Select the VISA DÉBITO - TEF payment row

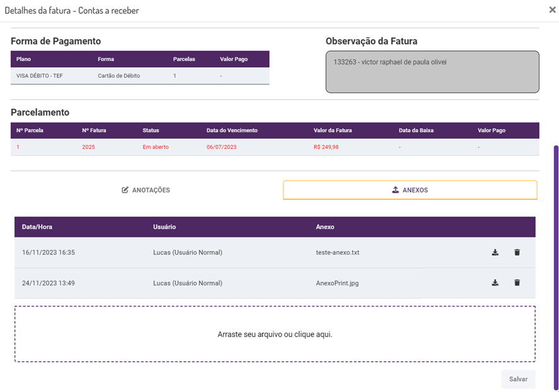click(139, 76)
